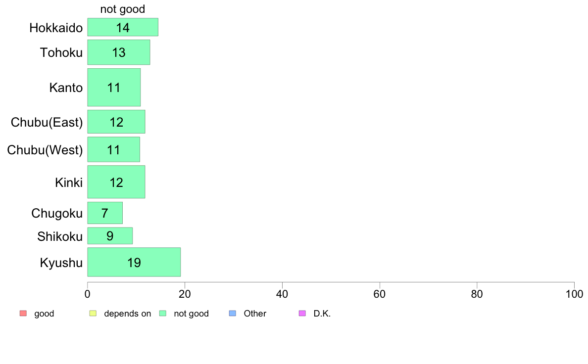The height and width of the screenshot is (364, 588).
Task: Click the Kyushu bar showing 19
Action: [x=134, y=262]
